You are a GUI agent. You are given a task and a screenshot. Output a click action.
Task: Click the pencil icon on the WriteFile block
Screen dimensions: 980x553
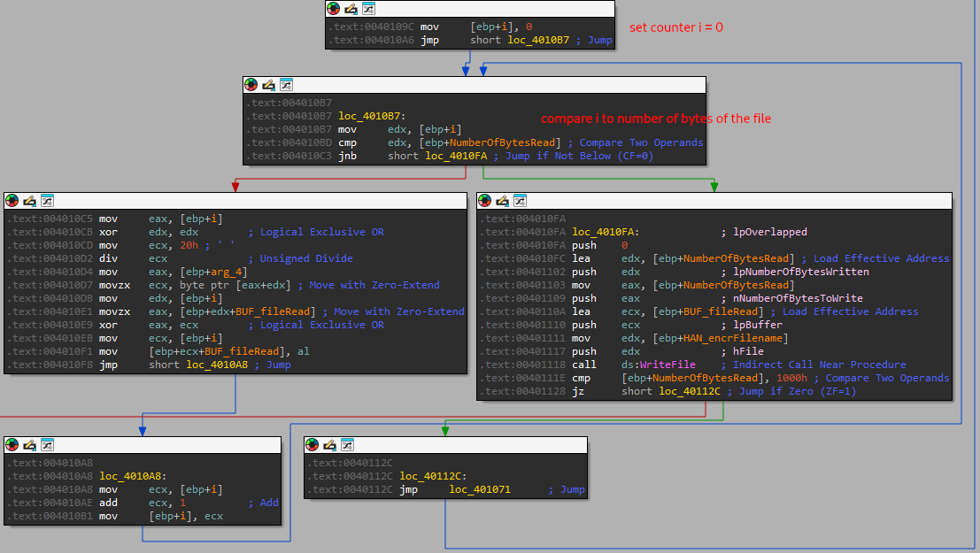500,200
